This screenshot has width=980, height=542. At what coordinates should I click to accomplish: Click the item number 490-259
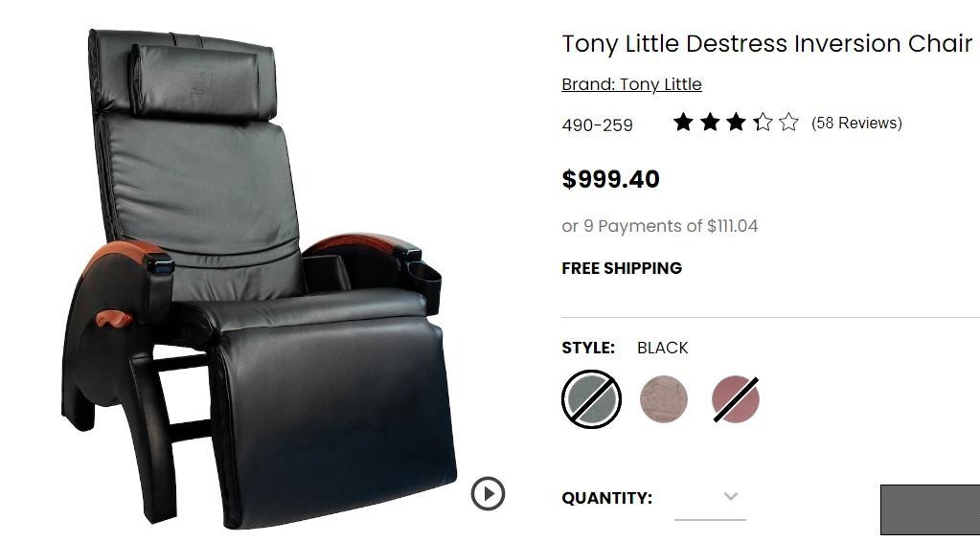pyautogui.click(x=597, y=125)
